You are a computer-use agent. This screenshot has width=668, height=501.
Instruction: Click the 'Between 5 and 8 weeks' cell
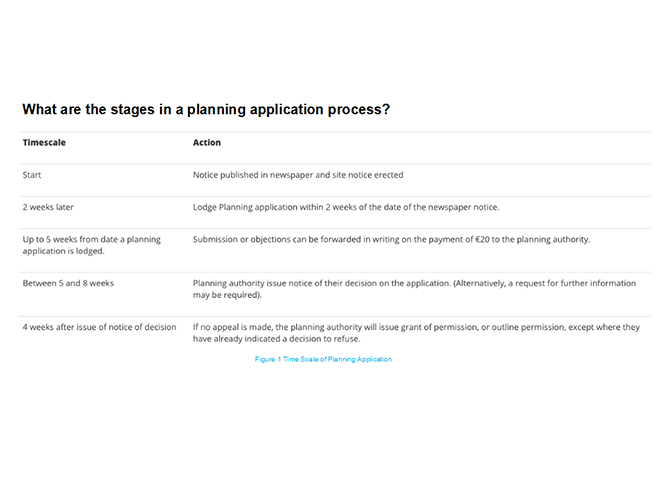pyautogui.click(x=68, y=283)
